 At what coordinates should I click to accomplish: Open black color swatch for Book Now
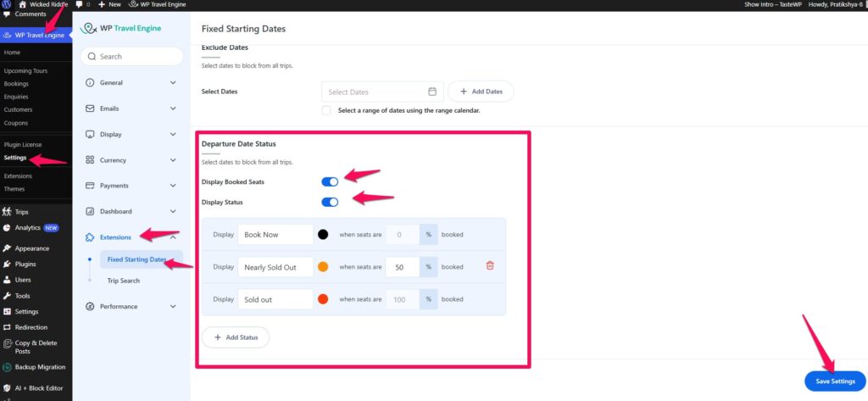pyautogui.click(x=323, y=234)
